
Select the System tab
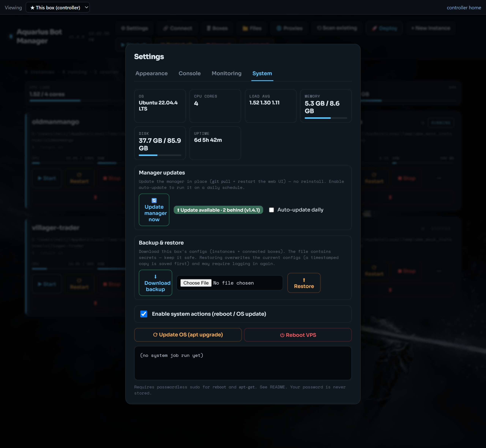click(x=262, y=73)
